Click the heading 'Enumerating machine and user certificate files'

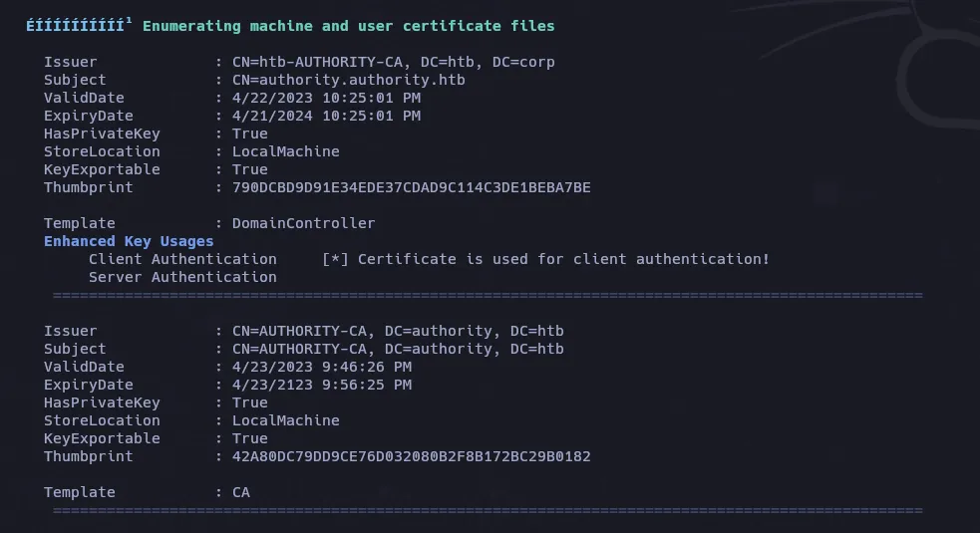(348, 26)
